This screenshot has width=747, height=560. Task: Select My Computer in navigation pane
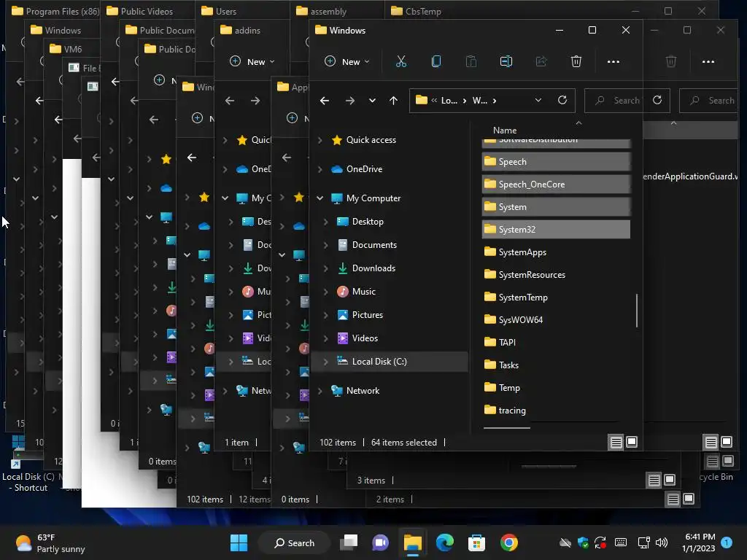373,198
